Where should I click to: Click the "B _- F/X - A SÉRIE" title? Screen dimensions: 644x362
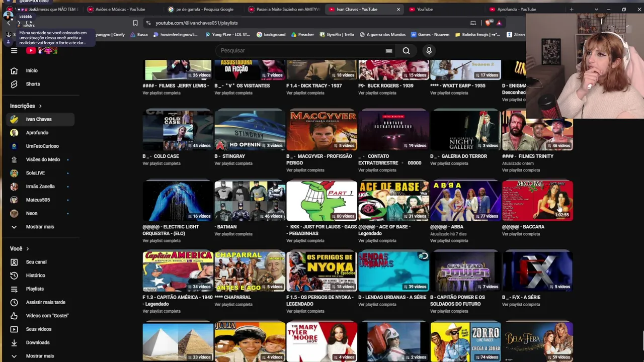point(521,297)
